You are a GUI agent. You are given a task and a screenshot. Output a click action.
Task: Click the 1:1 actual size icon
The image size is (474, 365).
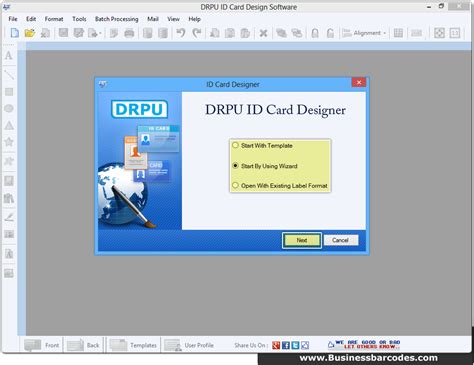pyautogui.click(x=455, y=33)
